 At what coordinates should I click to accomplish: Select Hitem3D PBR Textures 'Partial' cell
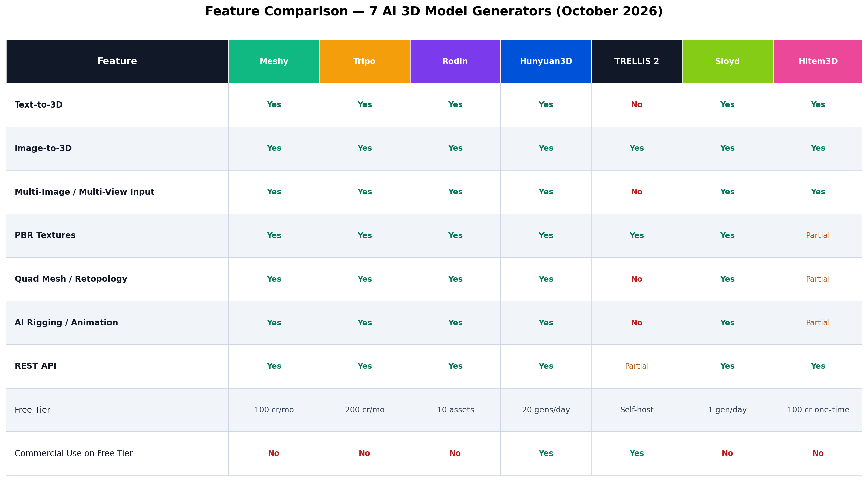[x=818, y=235]
